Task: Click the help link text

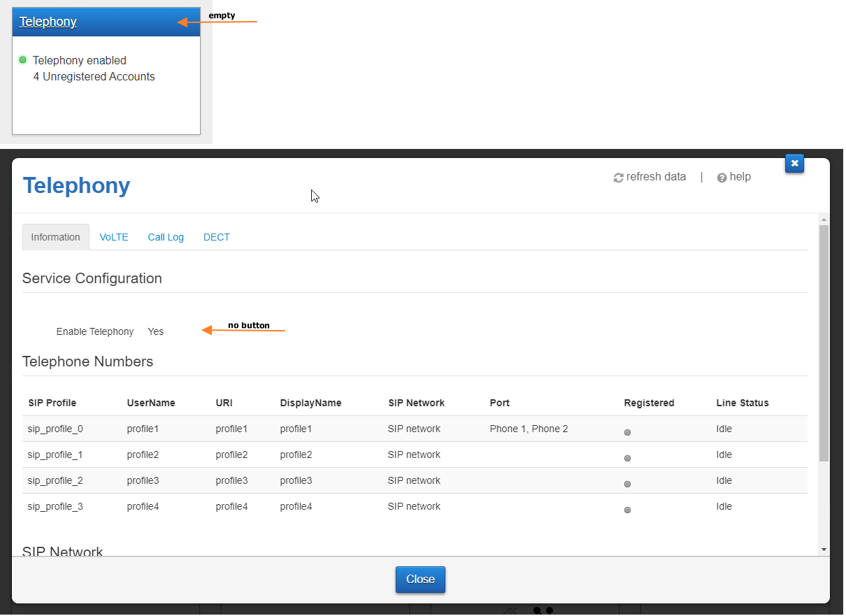Action: click(x=740, y=177)
